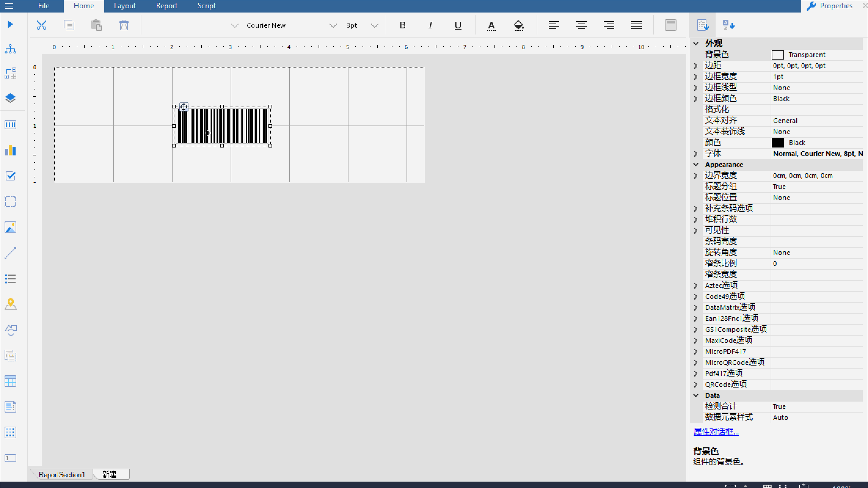Toggle Underline formatting
The image size is (868, 488).
tap(458, 25)
